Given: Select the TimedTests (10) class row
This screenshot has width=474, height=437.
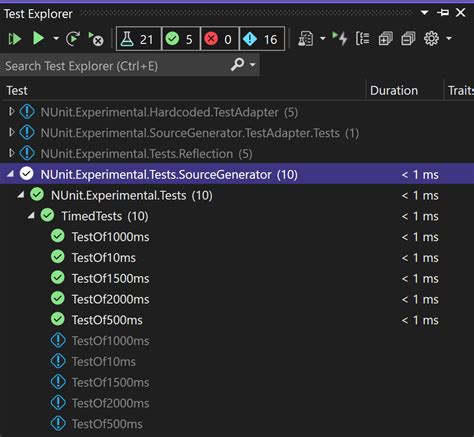Looking at the screenshot, I should click(x=237, y=216).
